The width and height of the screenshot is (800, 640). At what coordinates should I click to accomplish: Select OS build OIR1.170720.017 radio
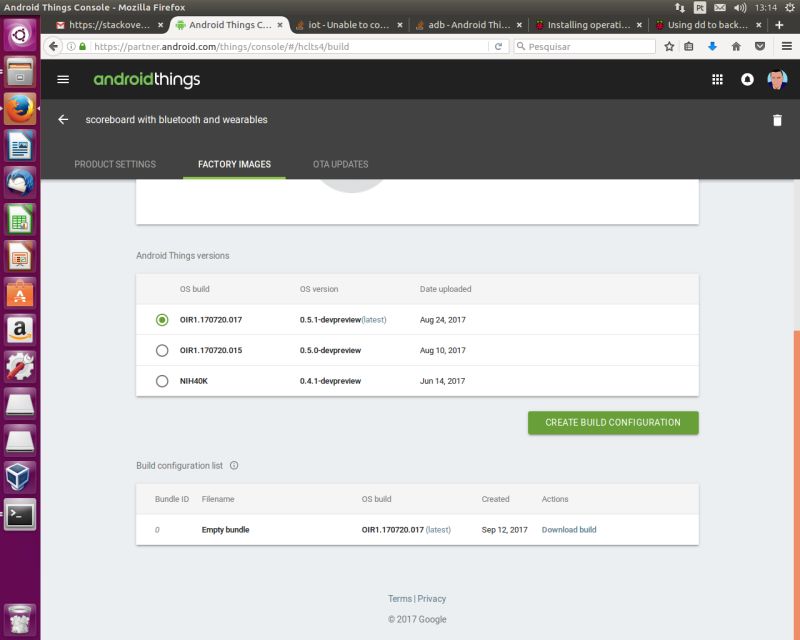point(162,320)
